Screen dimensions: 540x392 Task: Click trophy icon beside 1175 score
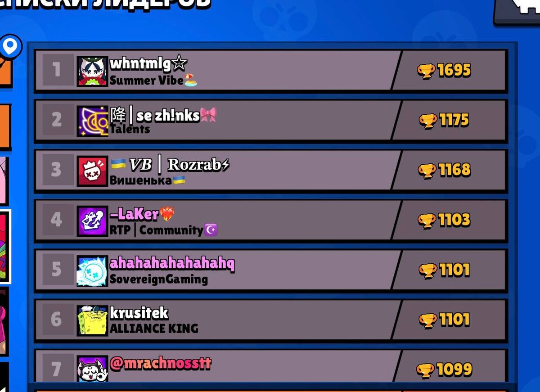[x=428, y=121]
